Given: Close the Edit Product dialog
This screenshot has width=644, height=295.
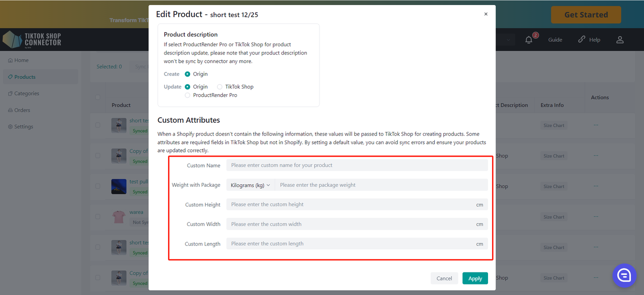Looking at the screenshot, I should pos(486,14).
